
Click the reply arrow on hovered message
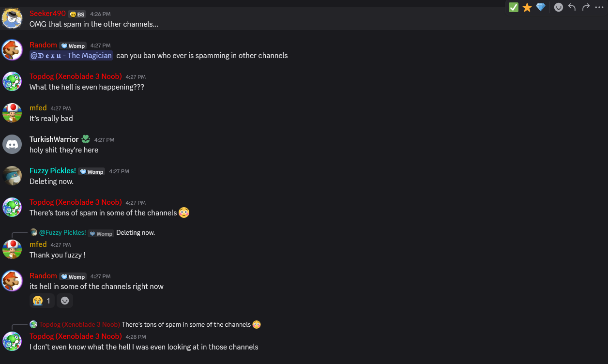pos(572,7)
